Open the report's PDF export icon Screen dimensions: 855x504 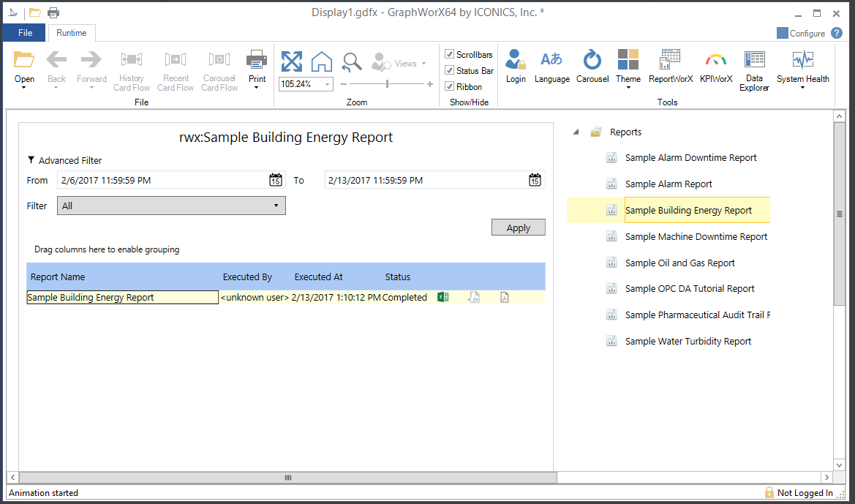[504, 297]
